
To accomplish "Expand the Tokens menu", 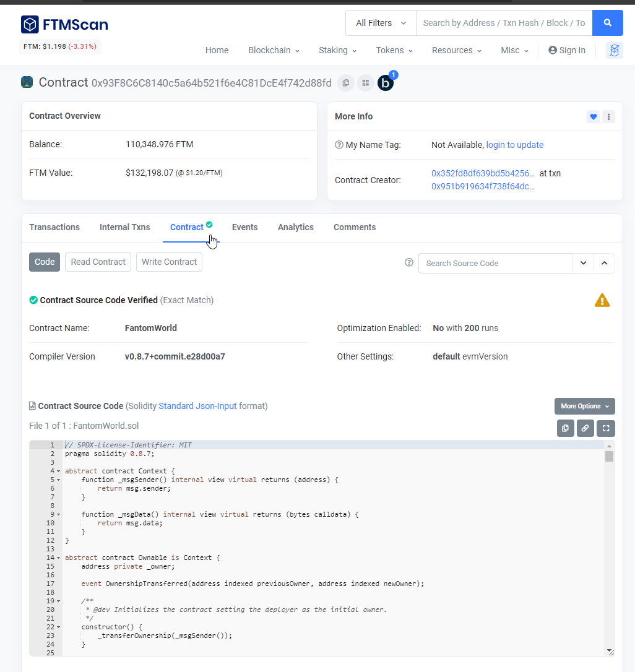I will (394, 50).
